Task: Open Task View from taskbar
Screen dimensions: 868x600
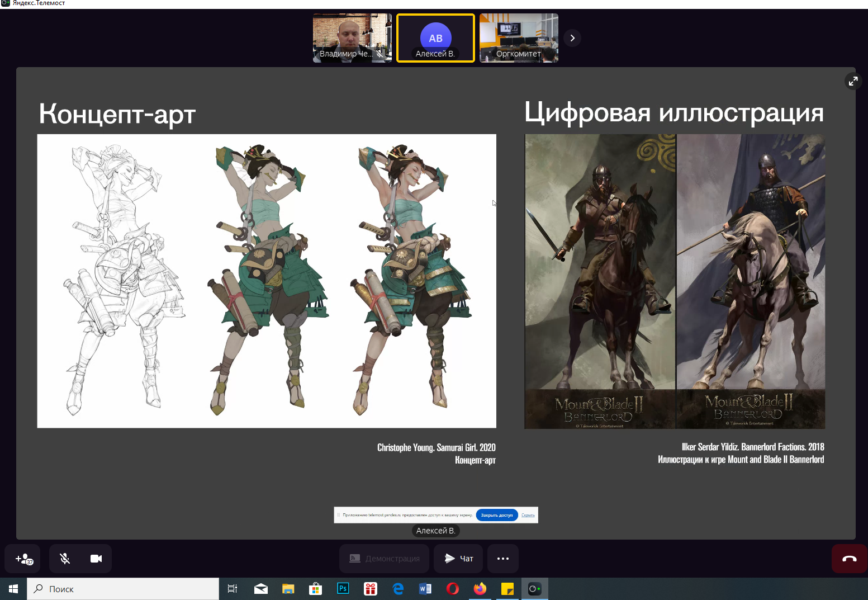Action: [x=233, y=589]
